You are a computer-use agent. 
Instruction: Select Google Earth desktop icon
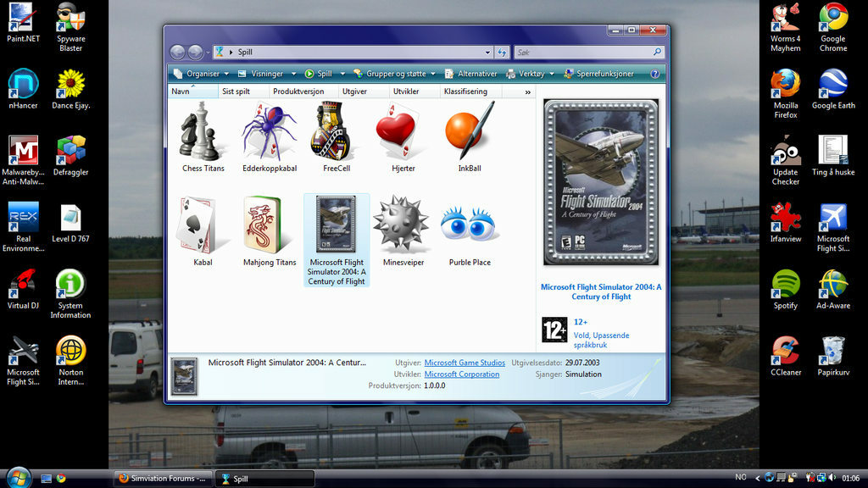pyautogui.click(x=833, y=89)
